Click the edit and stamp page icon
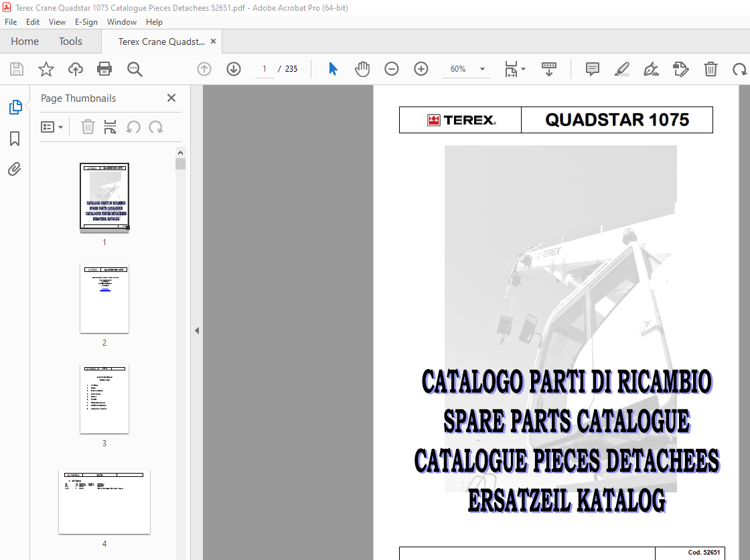The image size is (750, 560). pos(680,69)
